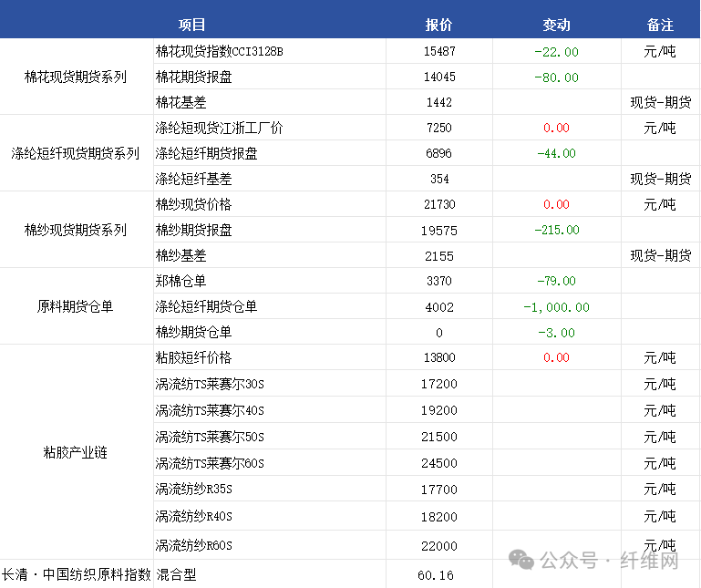The height and width of the screenshot is (588, 701).
Task: Select the 棉花现货期货系列 group cell
Action: (x=76, y=77)
